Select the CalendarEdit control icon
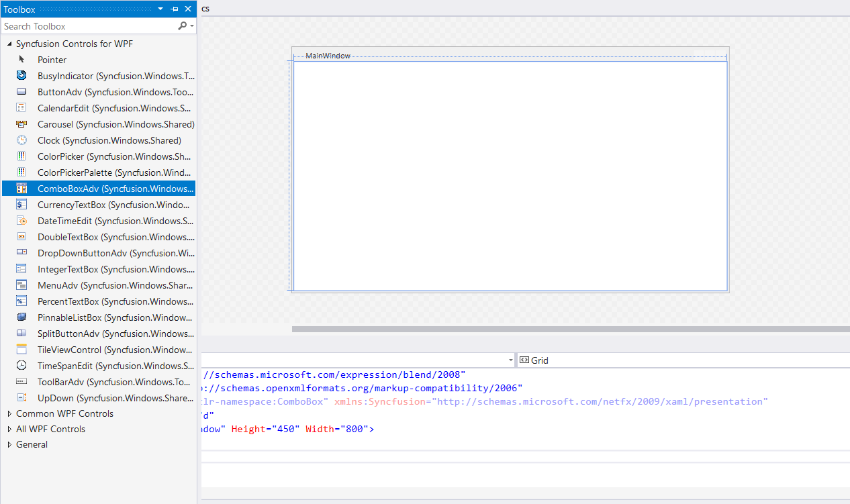 click(x=21, y=108)
